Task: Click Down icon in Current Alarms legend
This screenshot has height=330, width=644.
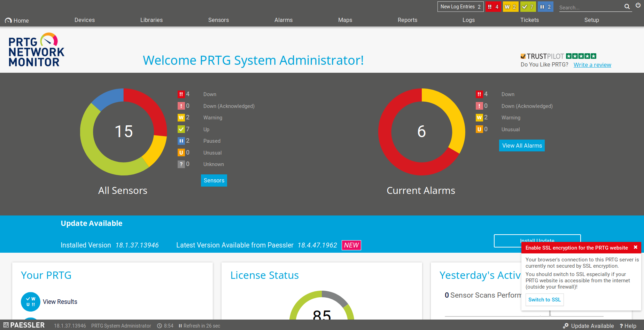Action: coord(479,94)
